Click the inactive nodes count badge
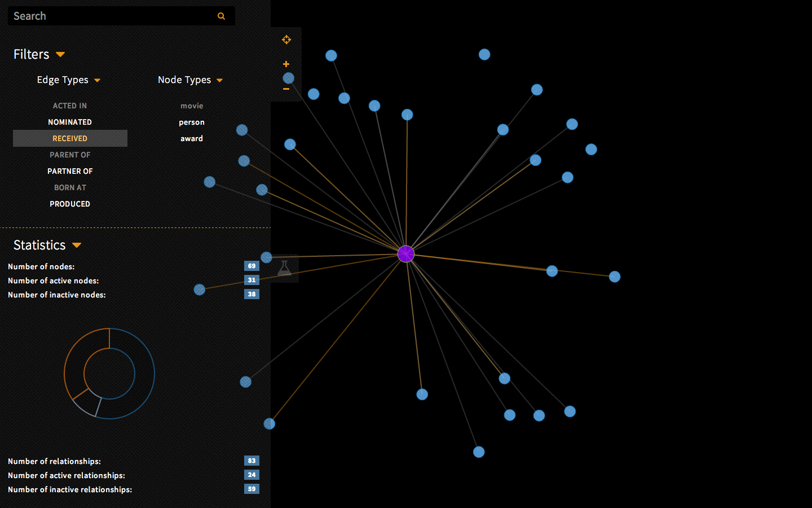The width and height of the screenshot is (812, 508). point(251,294)
